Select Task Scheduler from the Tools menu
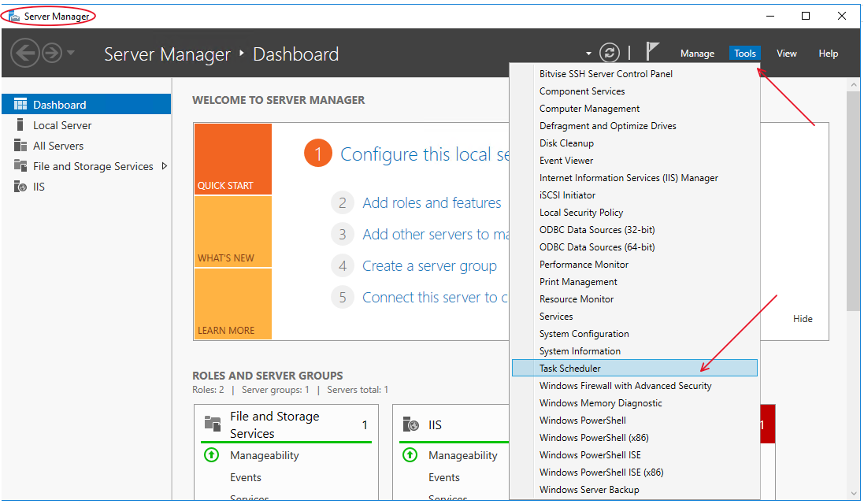This screenshot has height=504, width=864. click(x=572, y=368)
